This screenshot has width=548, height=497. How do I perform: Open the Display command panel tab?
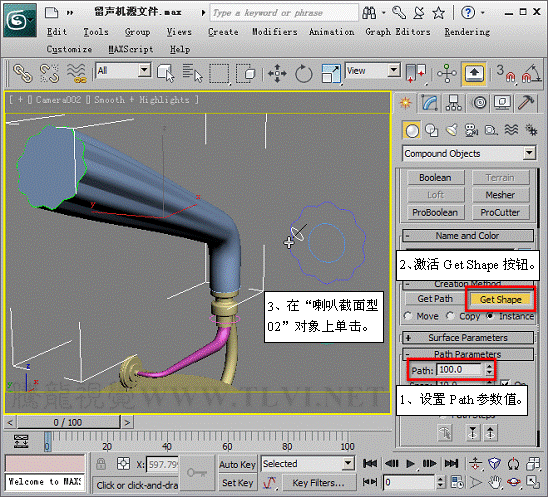(x=502, y=103)
